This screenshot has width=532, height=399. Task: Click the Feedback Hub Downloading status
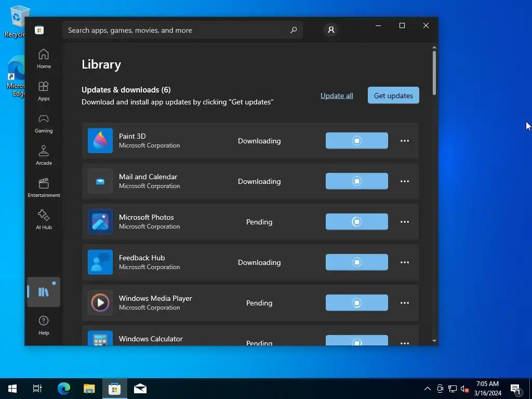pyautogui.click(x=259, y=262)
